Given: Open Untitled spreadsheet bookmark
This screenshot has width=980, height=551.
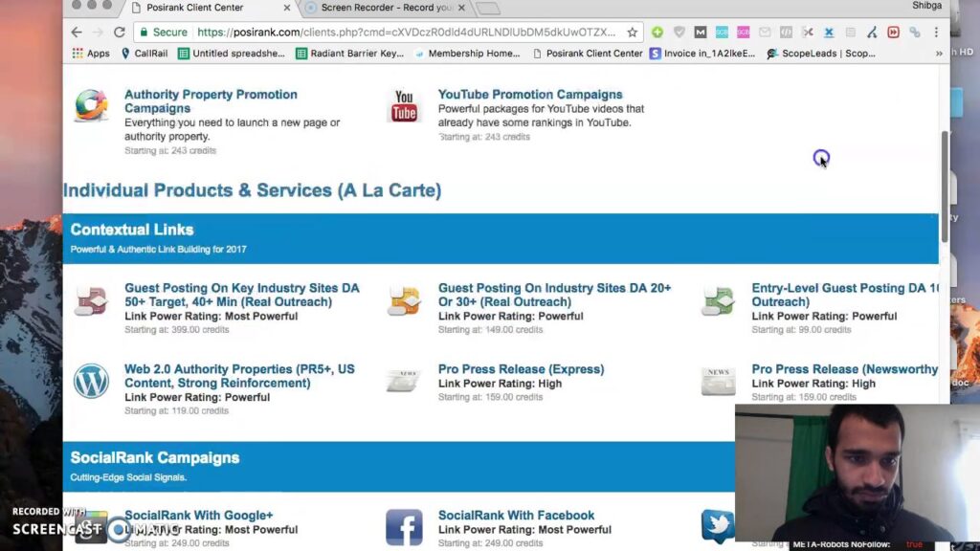Looking at the screenshot, I should tap(232, 54).
